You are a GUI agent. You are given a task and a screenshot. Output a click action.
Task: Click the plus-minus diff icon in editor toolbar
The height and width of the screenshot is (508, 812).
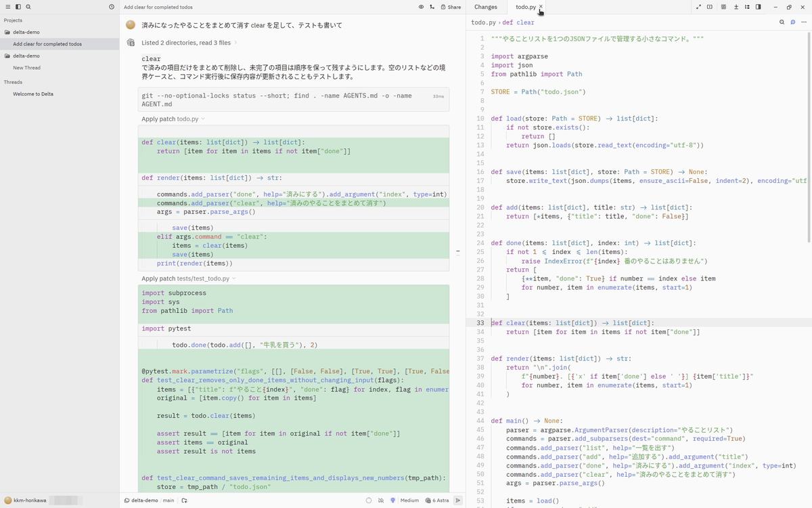pyautogui.click(x=736, y=7)
